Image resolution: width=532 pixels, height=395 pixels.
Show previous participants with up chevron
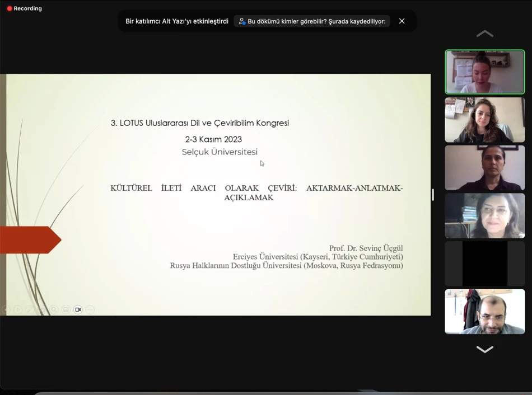pyautogui.click(x=485, y=34)
